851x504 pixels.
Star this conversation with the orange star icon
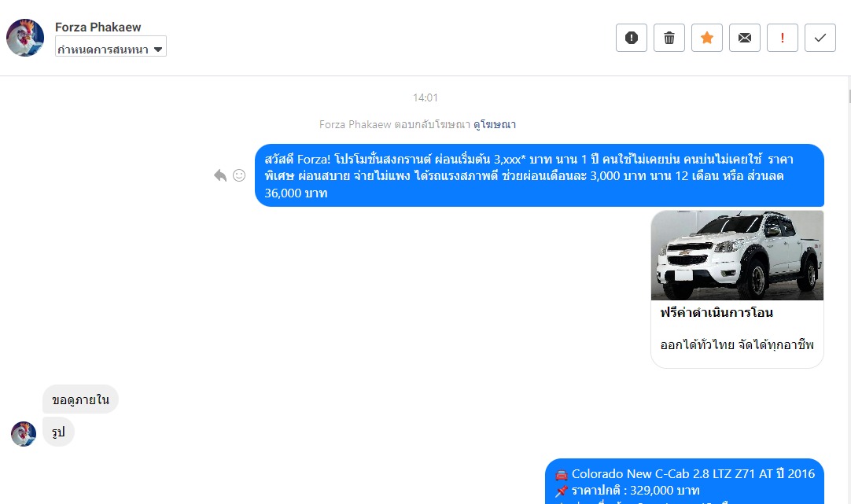[x=706, y=38]
